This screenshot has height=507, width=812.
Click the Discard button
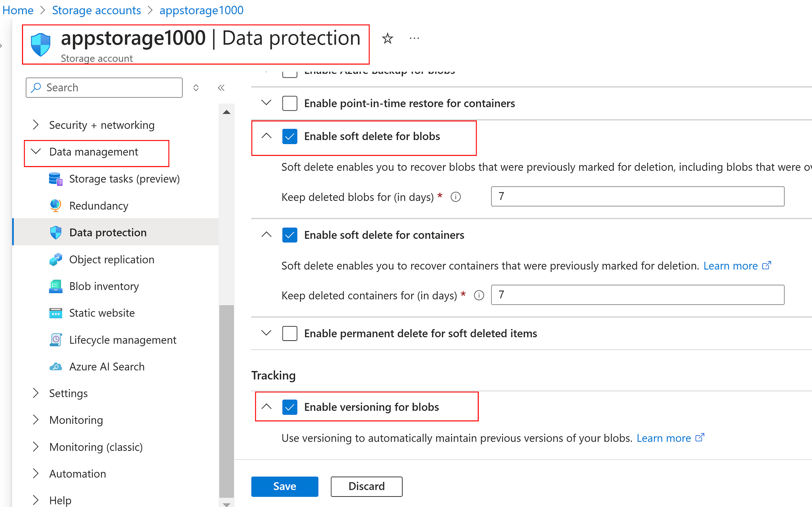click(366, 486)
